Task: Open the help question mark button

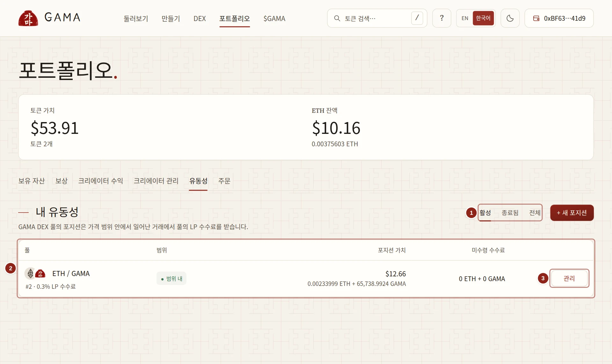Action: click(441, 18)
